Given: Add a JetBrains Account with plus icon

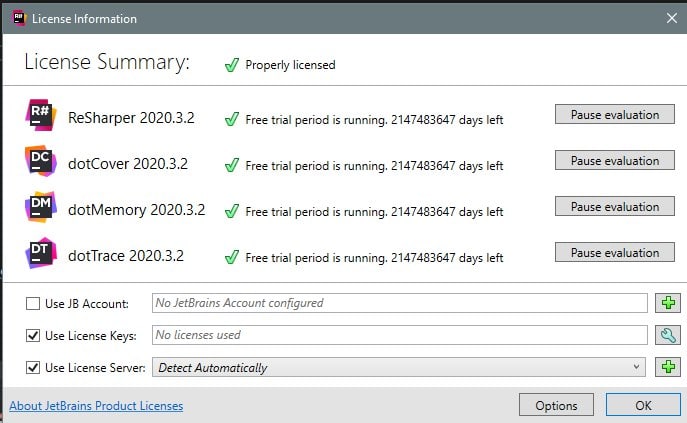Looking at the screenshot, I should [x=668, y=303].
